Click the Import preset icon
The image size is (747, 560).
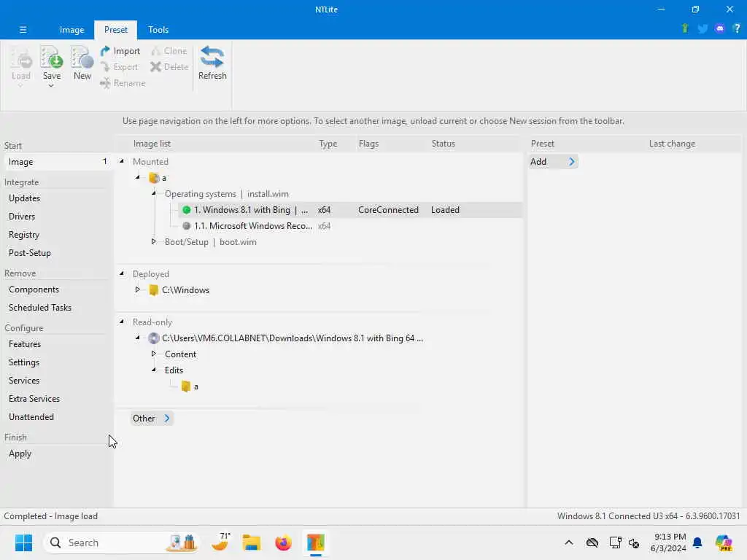(x=105, y=51)
